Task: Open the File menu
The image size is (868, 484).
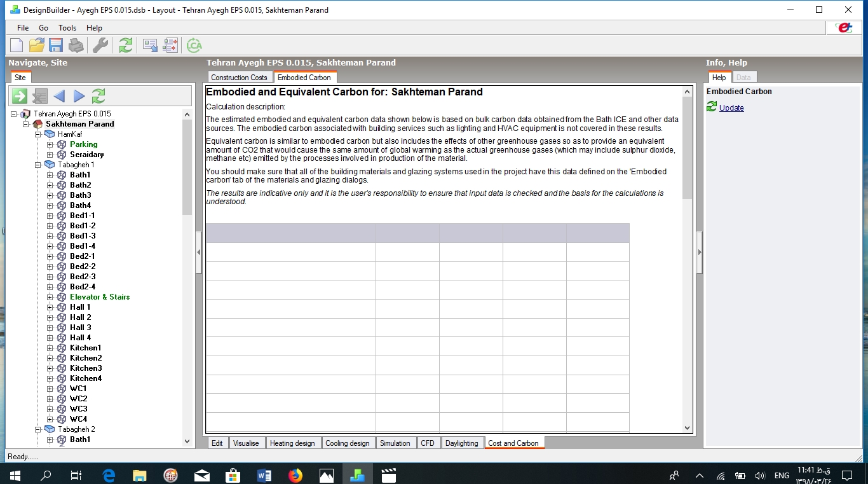Action: 23,28
